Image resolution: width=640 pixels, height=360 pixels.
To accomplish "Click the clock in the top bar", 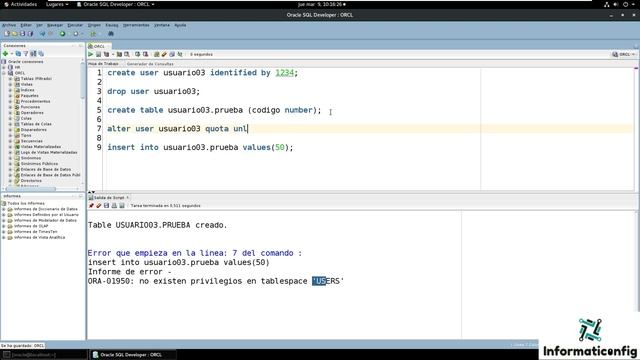I will point(322,4).
